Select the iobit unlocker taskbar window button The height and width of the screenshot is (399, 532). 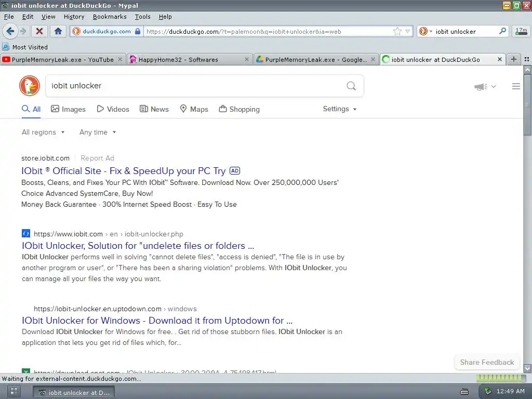click(74, 393)
